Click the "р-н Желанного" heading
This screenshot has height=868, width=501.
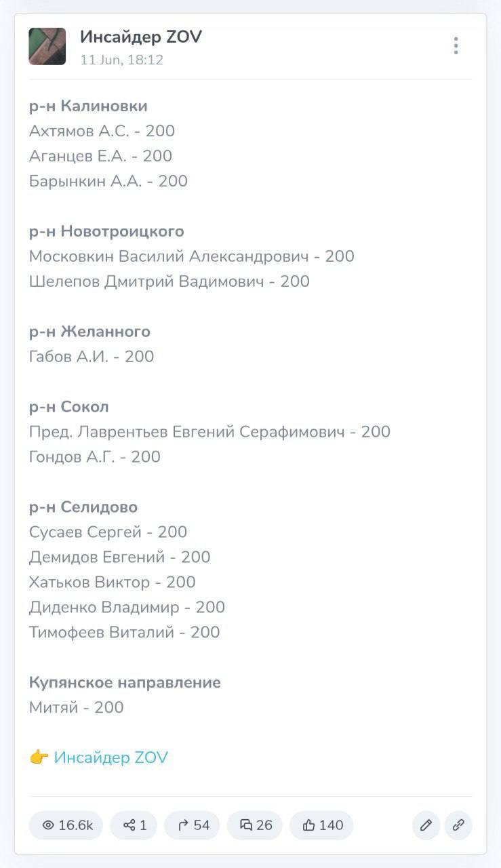89,332
